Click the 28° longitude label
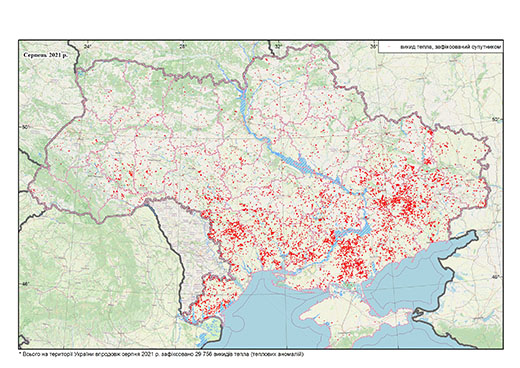 coord(182,47)
